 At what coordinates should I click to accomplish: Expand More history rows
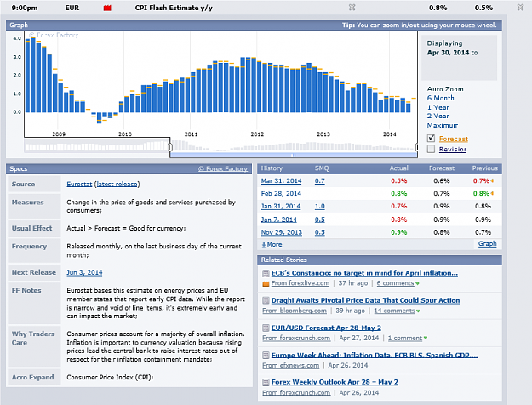[x=272, y=244]
